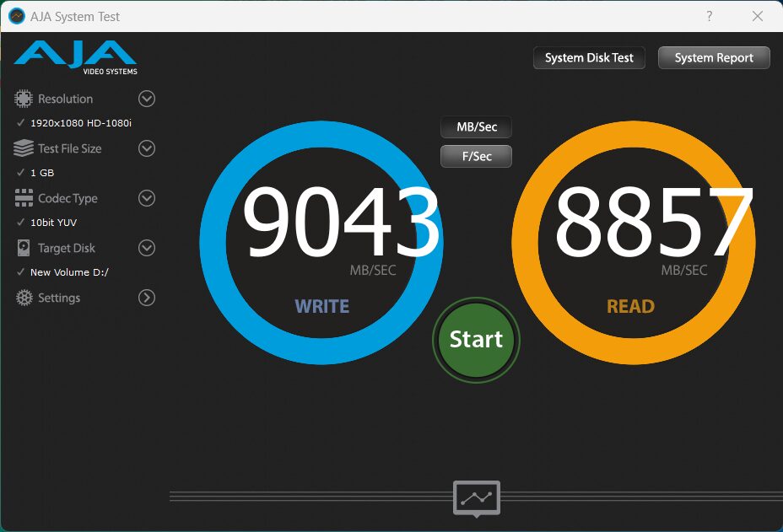Expand the Resolution dropdown chevron

[146, 99]
